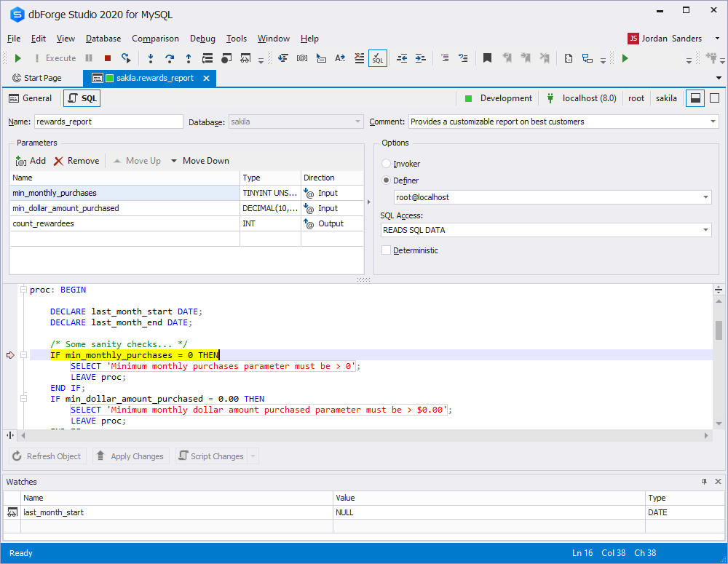Screen dimensions: 728x564
Task: Collapse the proc BEGIN code block
Action: tap(24, 289)
